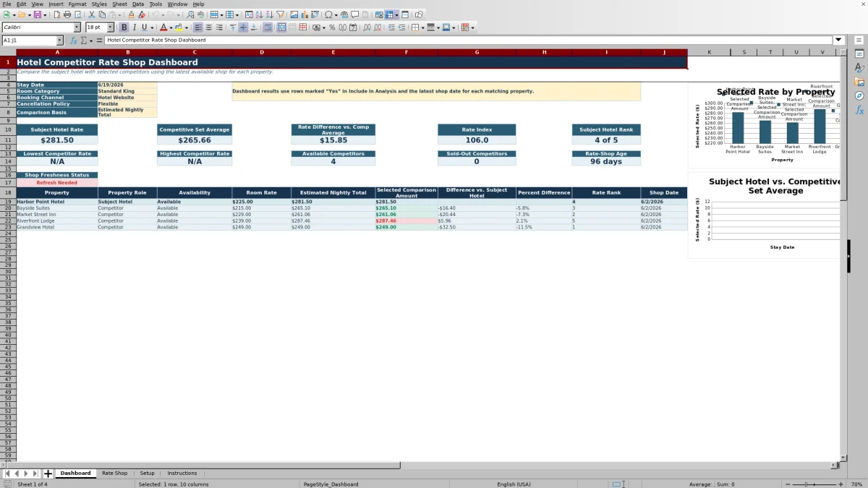Expand the Name Box dropdown arrow
This screenshot has height=488, width=868.
(59, 40)
